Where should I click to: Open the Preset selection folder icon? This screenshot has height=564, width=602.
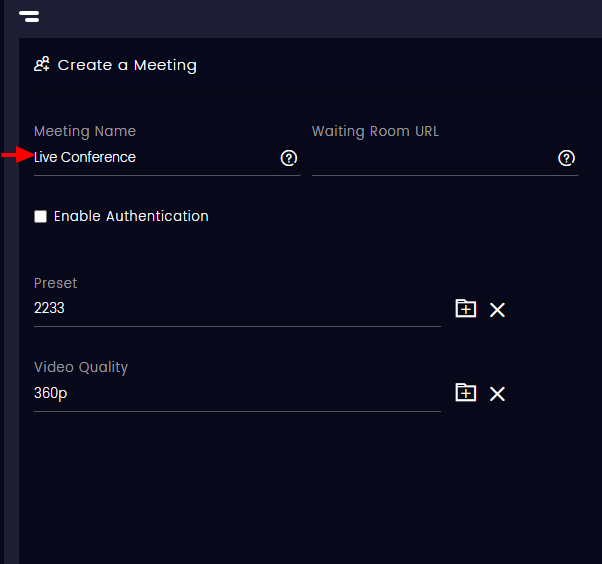click(x=466, y=308)
